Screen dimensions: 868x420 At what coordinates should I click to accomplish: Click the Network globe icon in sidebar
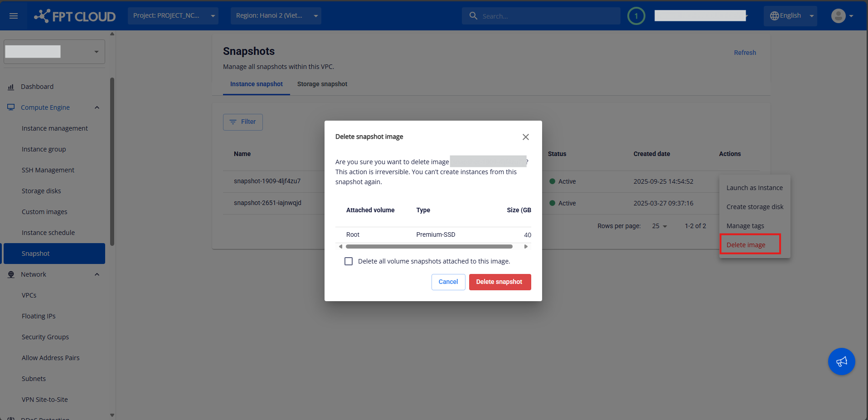click(11, 274)
